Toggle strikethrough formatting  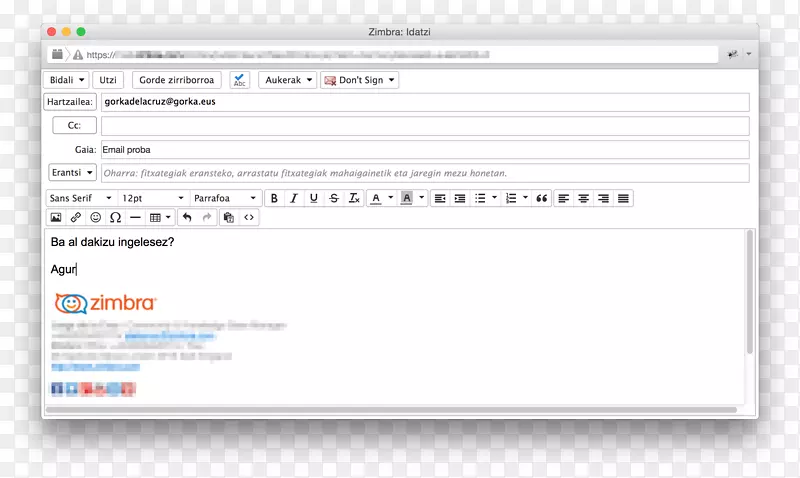334,198
